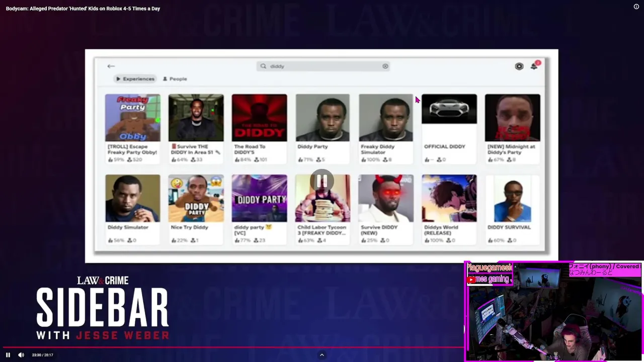Viewport: 644px width, 362px height.
Task: Open the Diddys World (RELEASE) thumbnail
Action: pos(449,198)
